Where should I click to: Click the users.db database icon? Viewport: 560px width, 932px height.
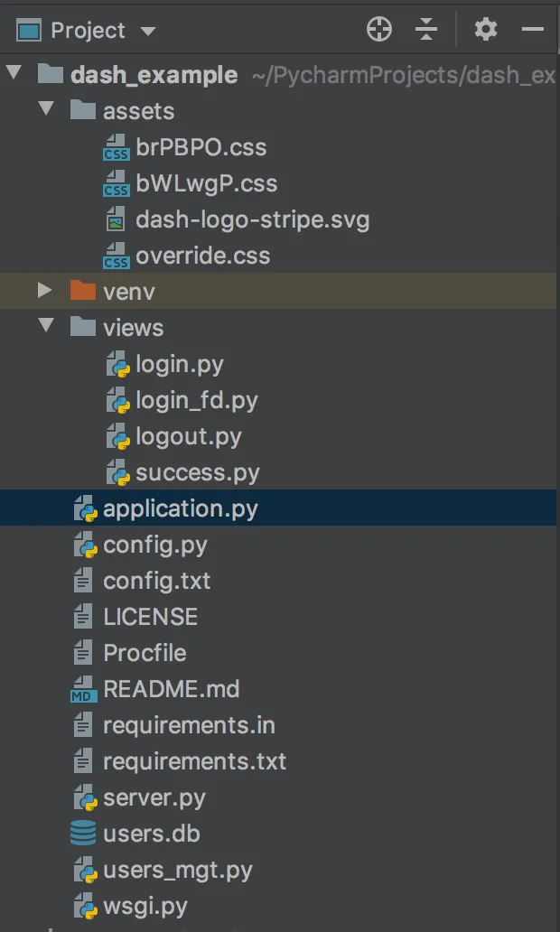tap(83, 834)
